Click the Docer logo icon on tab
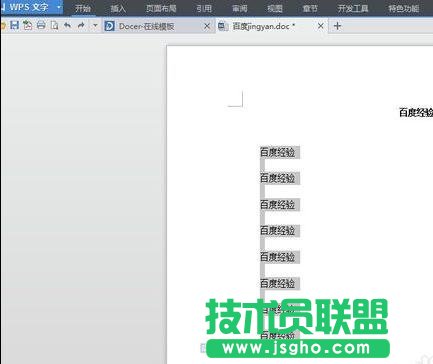Screen dimensions: 433x364 (109, 26)
